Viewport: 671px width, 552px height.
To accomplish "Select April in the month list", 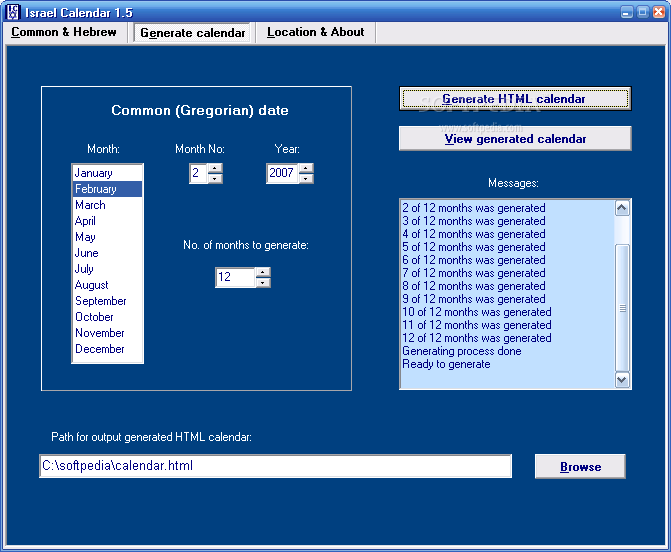I will 107,221.
